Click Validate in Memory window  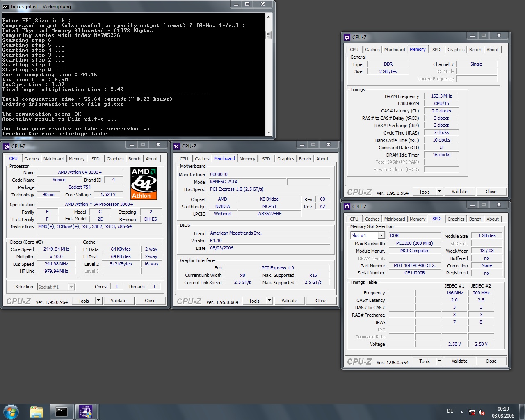459,192
